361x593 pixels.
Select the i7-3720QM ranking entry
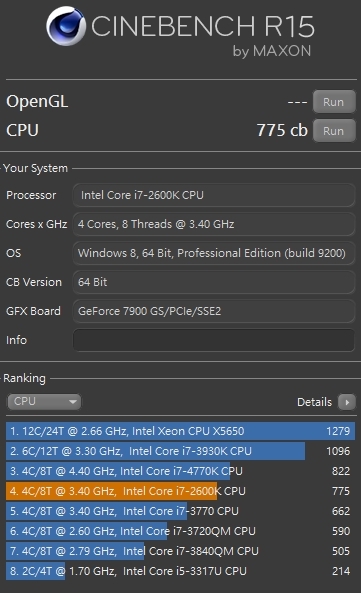(x=180, y=531)
